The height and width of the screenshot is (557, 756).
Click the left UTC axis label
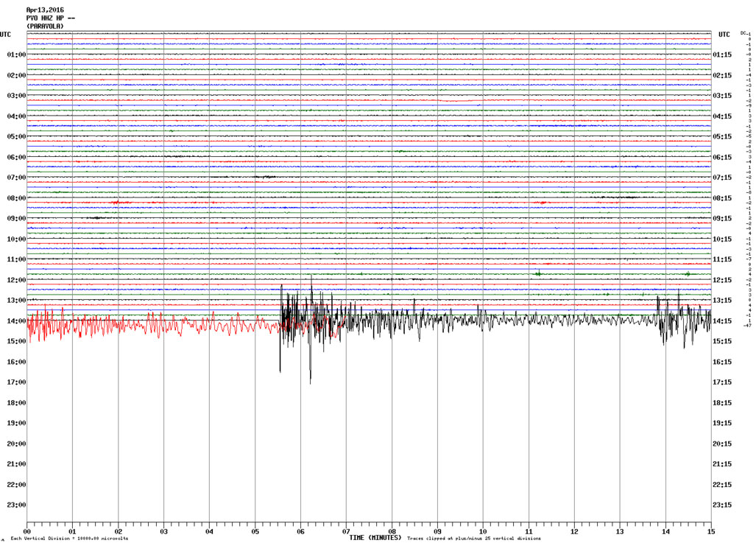tap(6, 35)
